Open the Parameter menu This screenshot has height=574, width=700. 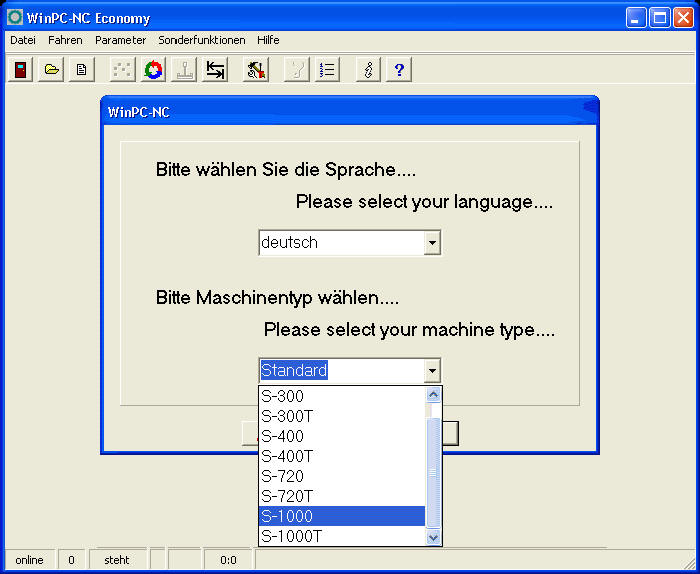pos(121,40)
